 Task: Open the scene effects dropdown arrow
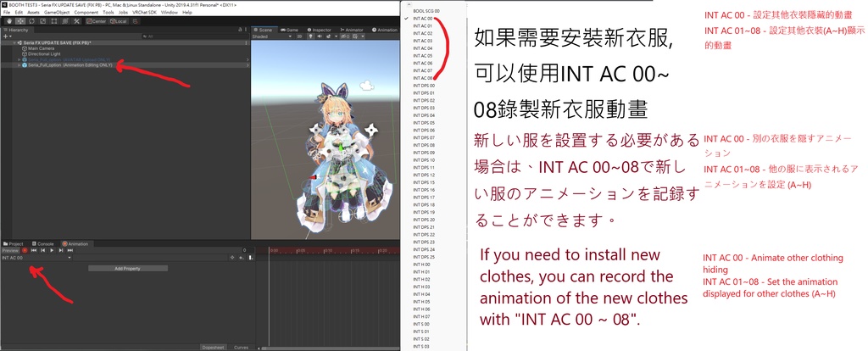click(x=336, y=36)
